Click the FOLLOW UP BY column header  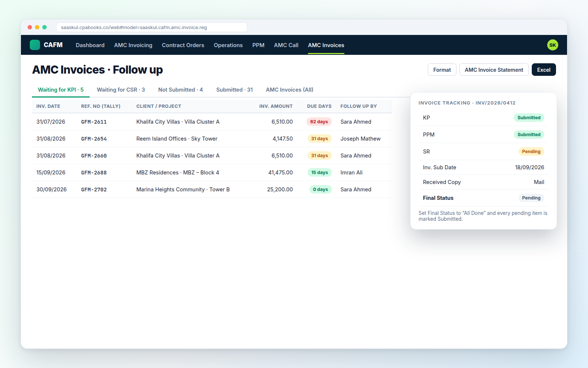click(359, 106)
